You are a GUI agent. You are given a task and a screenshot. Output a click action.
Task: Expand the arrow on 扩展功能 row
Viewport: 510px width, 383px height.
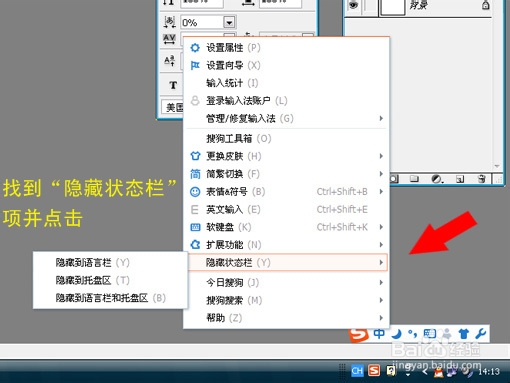381,245
